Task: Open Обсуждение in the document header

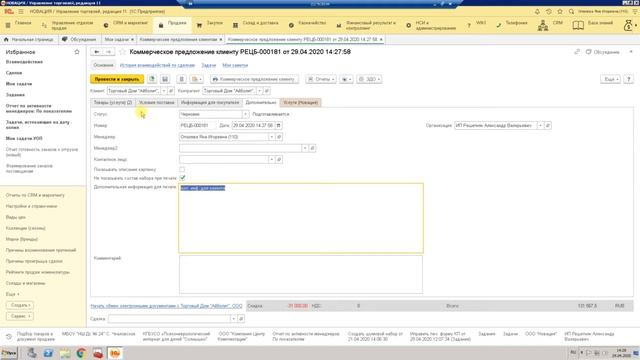Action: [602, 52]
